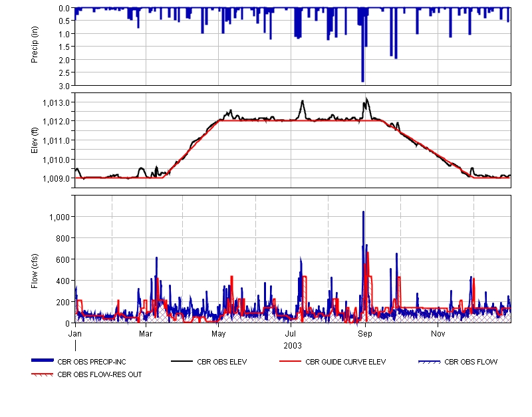Click the 1,000 flow tick label
This screenshot has height=417, width=532.
click(x=60, y=217)
